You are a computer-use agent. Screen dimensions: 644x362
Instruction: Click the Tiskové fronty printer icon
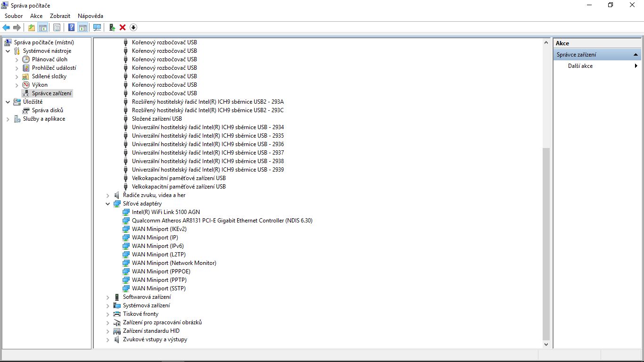[x=117, y=314]
